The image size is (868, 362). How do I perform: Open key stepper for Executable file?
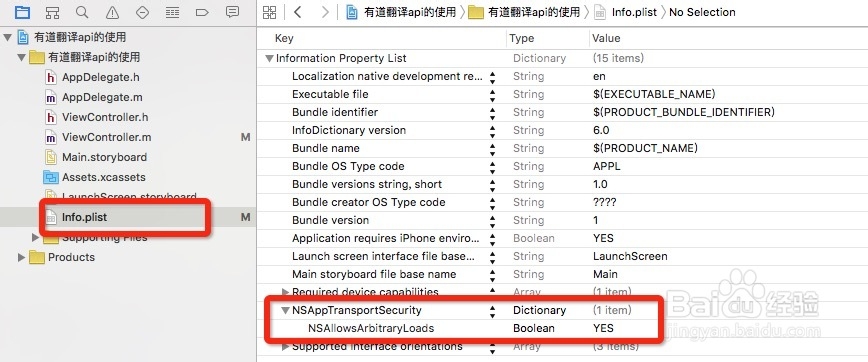492,95
